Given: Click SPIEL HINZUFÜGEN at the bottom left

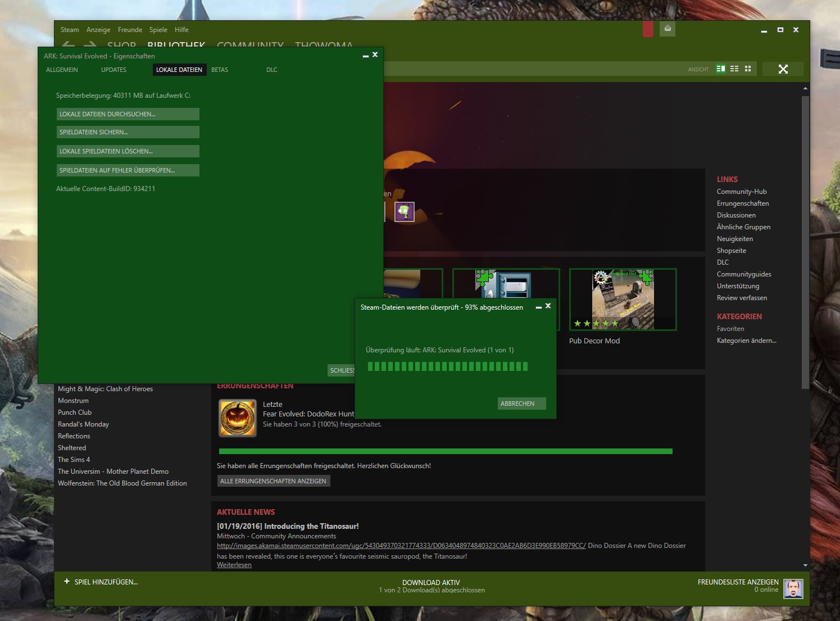Looking at the screenshot, I should (106, 582).
